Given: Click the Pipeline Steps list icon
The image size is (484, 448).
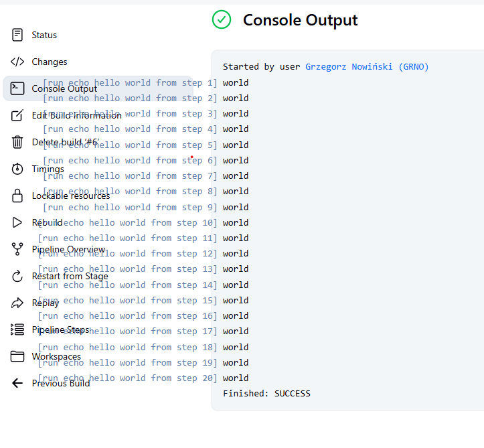Looking at the screenshot, I should point(17,329).
